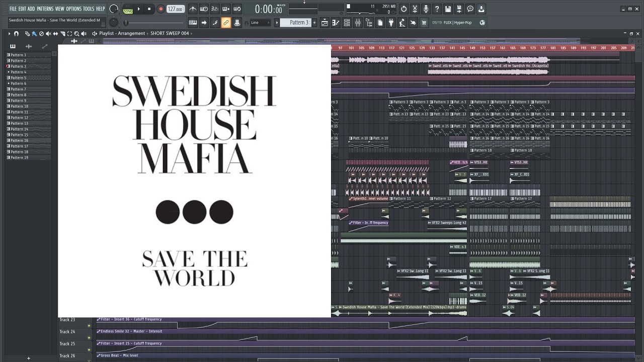
Task: Mute Track 24 with its green dot
Action: pyautogui.click(x=89, y=337)
